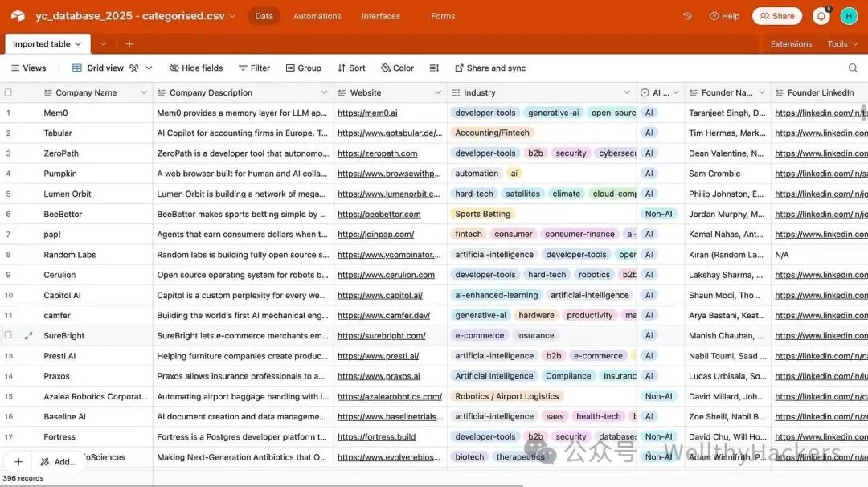Viewport: 868px width, 487px height.
Task: Open the Founder Name column menu
Action: tap(762, 92)
